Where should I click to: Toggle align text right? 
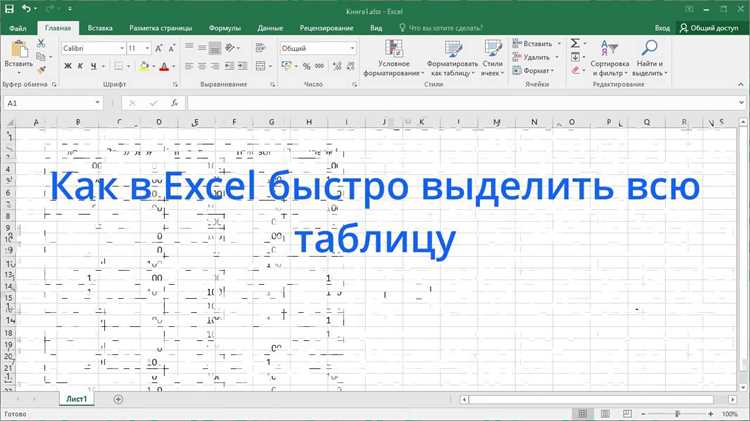[215, 66]
